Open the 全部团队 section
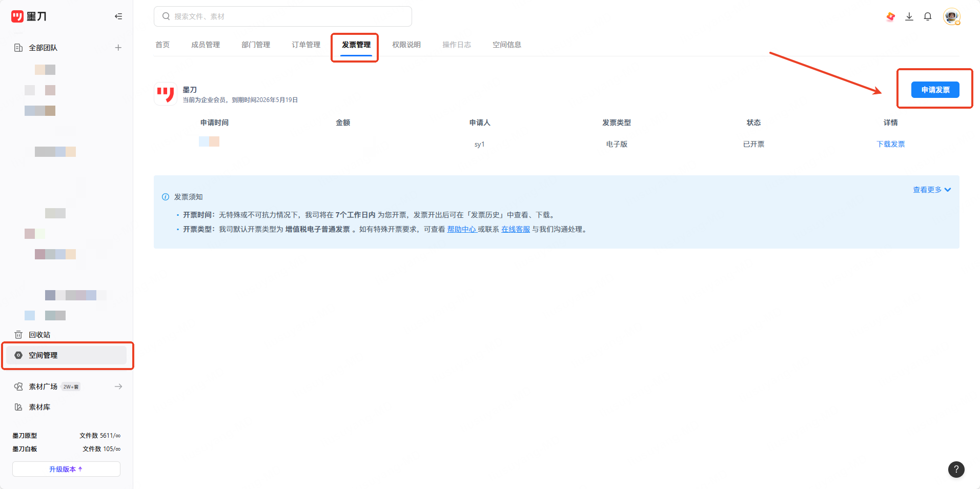This screenshot has height=489, width=980. [43, 48]
